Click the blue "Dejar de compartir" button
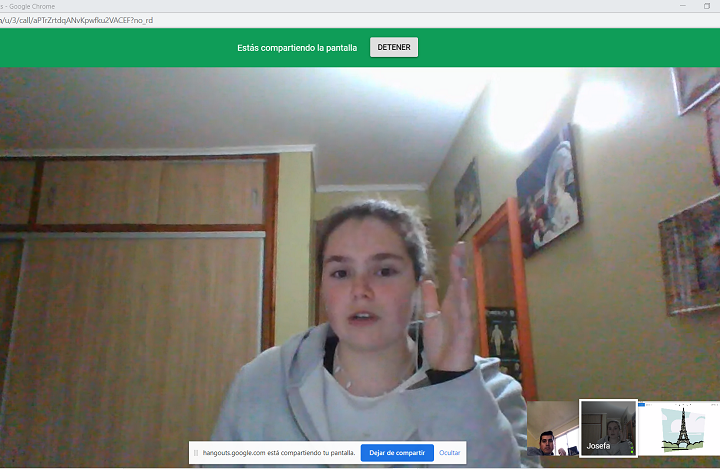Viewport: 720px width, 469px height. pyautogui.click(x=397, y=453)
